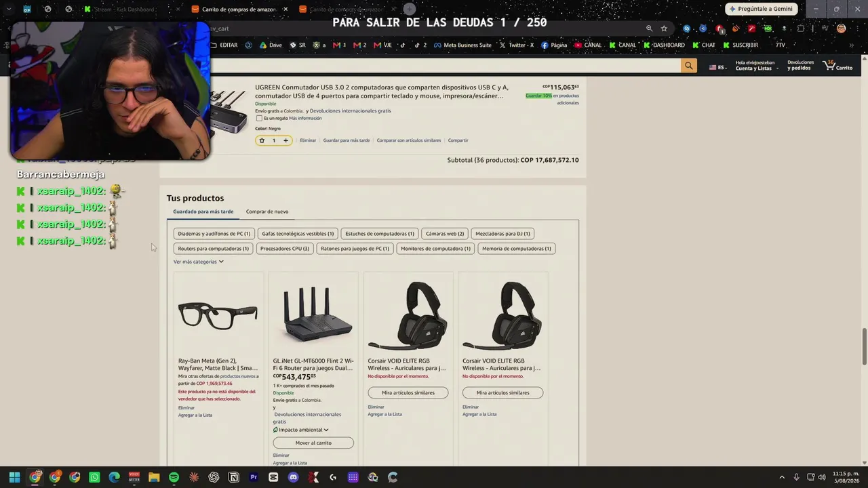Open the zoom magnifier in the address bar
The image size is (868, 488).
[x=649, y=28]
